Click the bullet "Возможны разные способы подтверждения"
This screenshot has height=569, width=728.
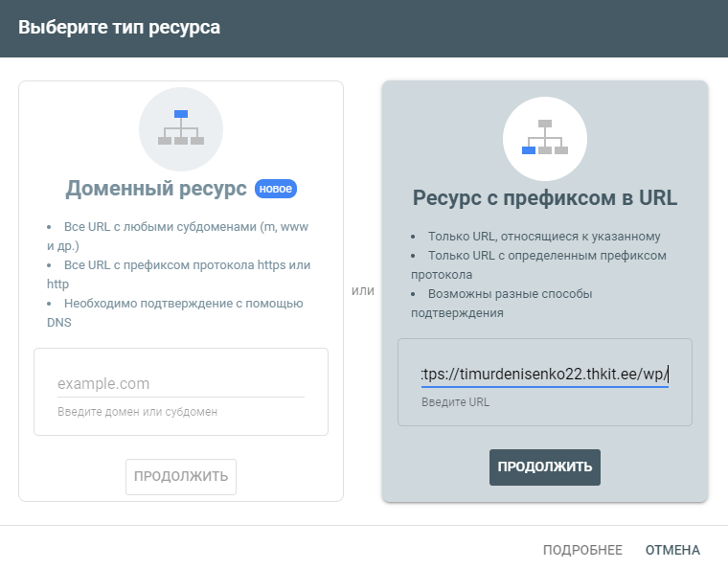click(501, 303)
